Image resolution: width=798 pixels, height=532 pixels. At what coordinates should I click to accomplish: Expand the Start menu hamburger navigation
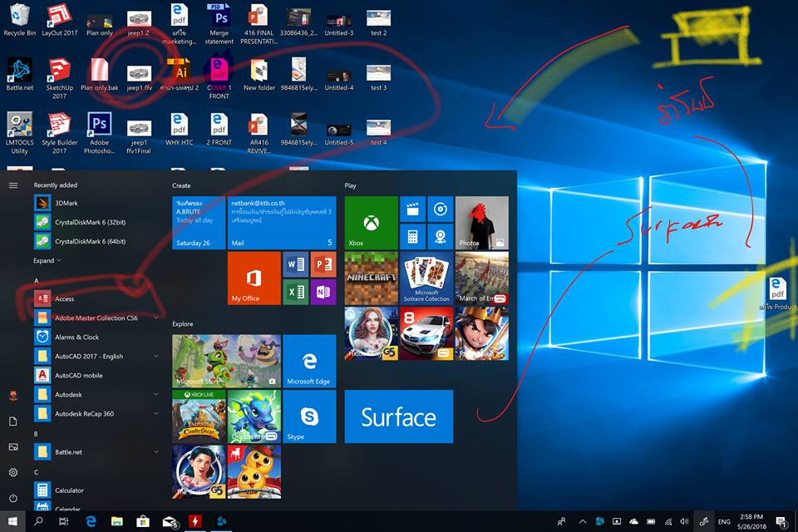point(13,185)
